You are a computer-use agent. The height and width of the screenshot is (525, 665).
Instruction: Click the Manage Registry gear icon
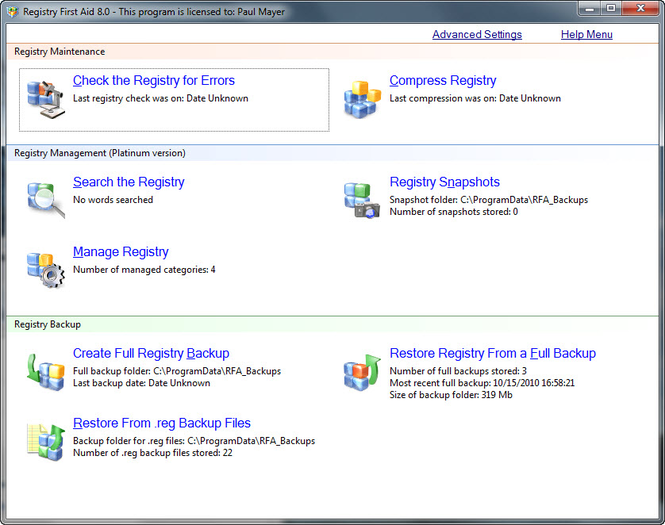click(x=46, y=271)
